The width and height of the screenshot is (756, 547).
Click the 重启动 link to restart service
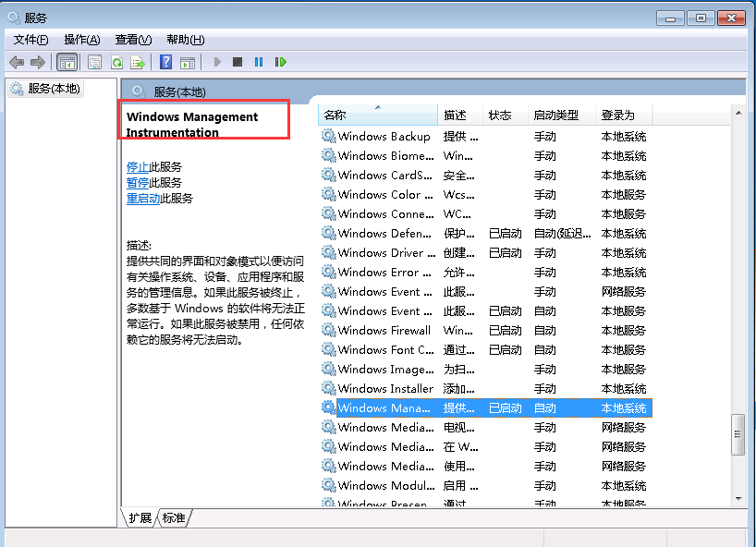[x=142, y=199]
